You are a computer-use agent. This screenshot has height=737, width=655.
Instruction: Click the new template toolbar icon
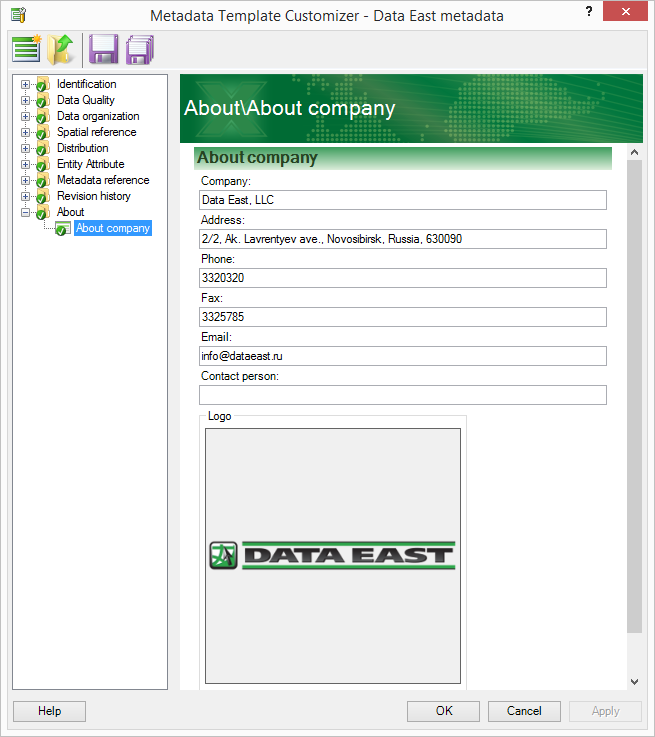pyautogui.click(x=27, y=48)
